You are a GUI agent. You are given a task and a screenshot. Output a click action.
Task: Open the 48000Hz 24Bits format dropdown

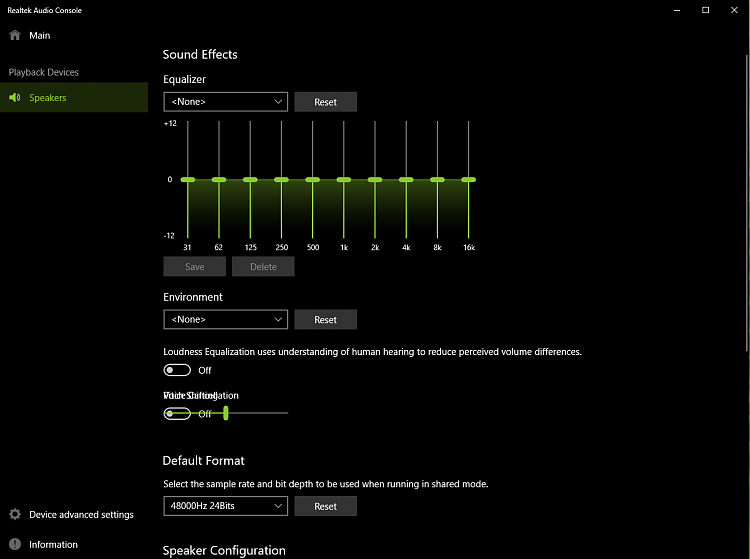click(225, 506)
